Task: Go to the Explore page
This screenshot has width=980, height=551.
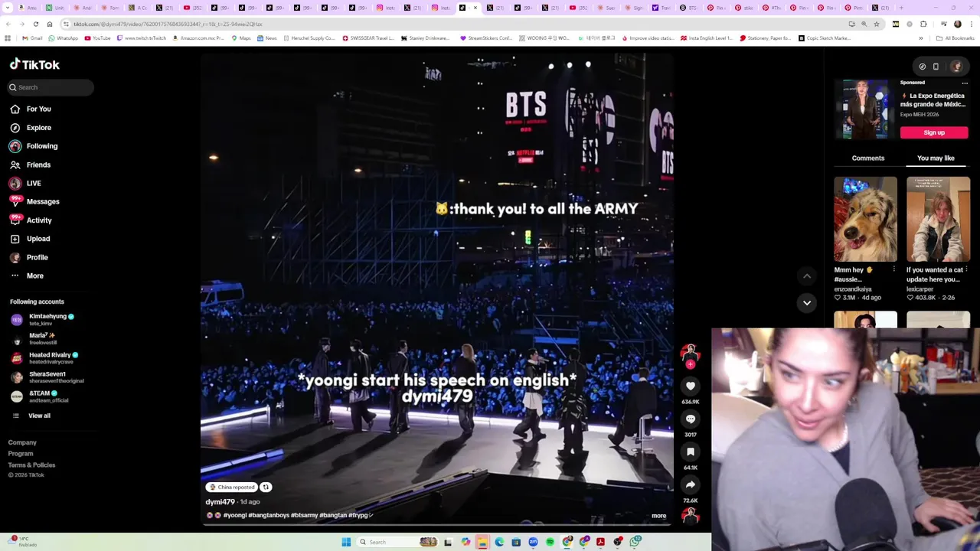Action: click(x=31, y=128)
